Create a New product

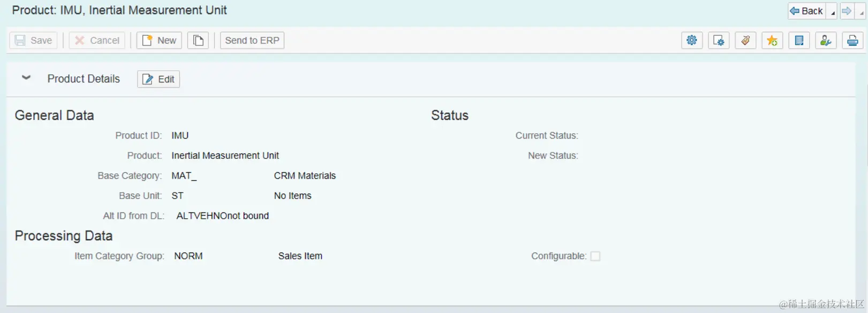pyautogui.click(x=159, y=40)
